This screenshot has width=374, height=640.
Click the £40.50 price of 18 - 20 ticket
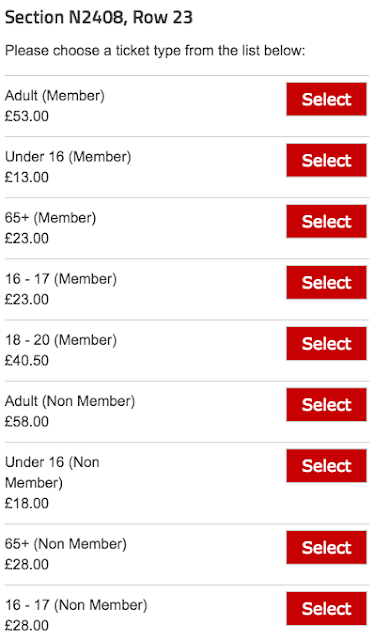[x=27, y=360]
